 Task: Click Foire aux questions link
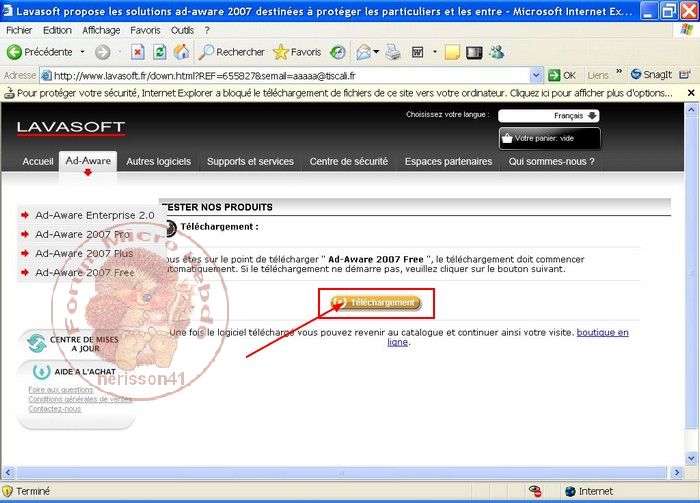click(61, 390)
